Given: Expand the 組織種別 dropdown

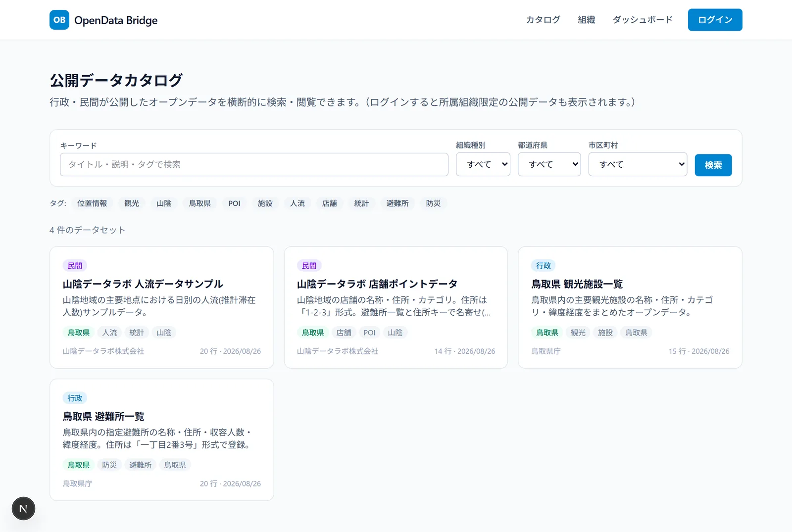Looking at the screenshot, I should pos(483,164).
